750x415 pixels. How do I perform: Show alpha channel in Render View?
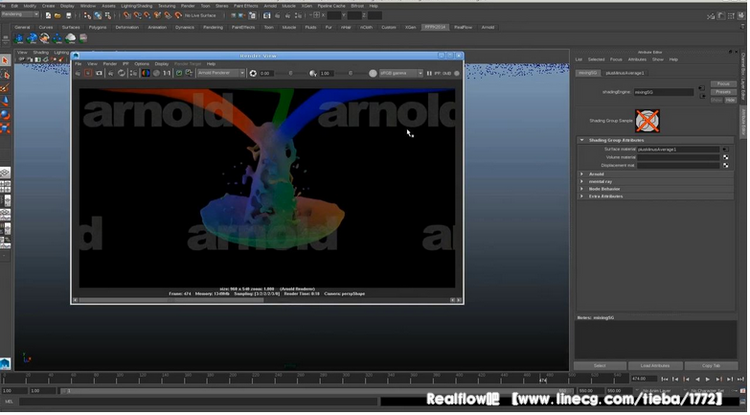tap(156, 73)
